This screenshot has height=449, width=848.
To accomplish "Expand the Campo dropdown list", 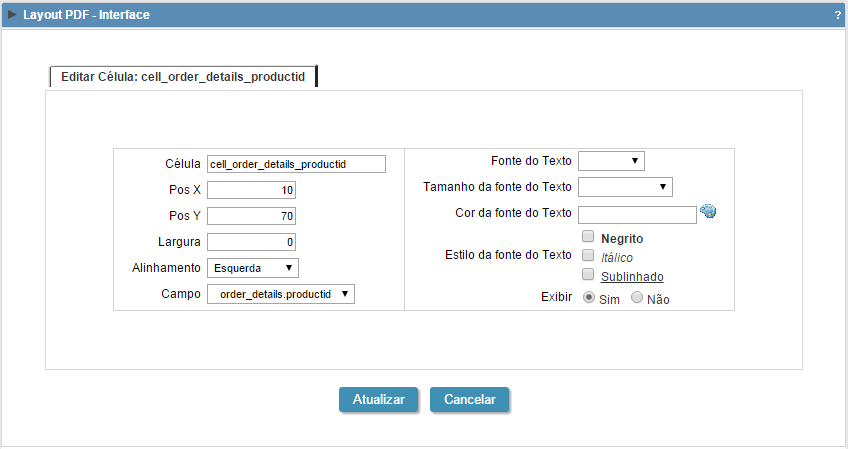I will (x=281, y=294).
